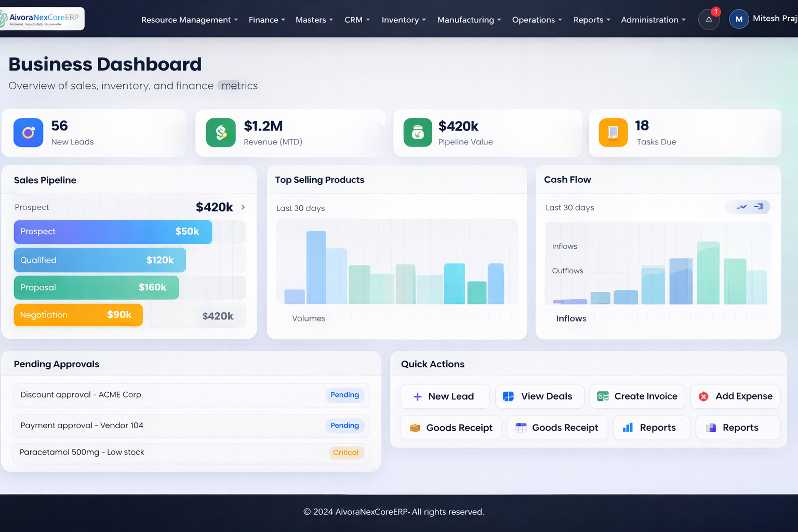Click the user avatar M icon
This screenshot has width=798, height=532.
(x=738, y=19)
